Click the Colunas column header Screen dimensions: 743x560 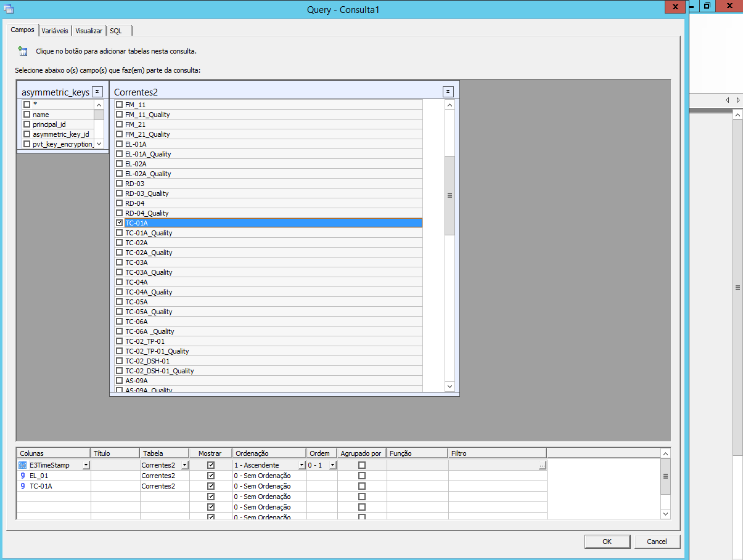[53, 453]
